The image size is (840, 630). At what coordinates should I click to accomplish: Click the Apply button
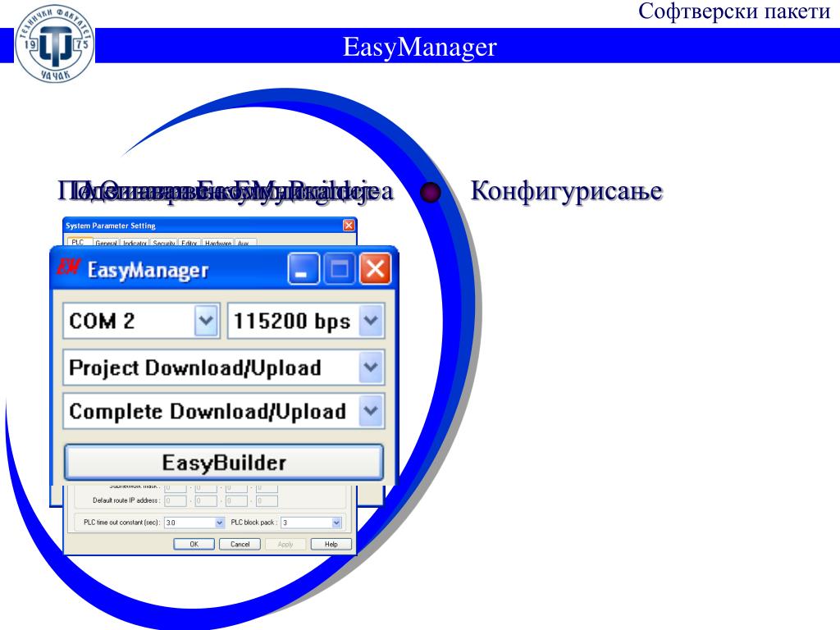[x=285, y=545]
